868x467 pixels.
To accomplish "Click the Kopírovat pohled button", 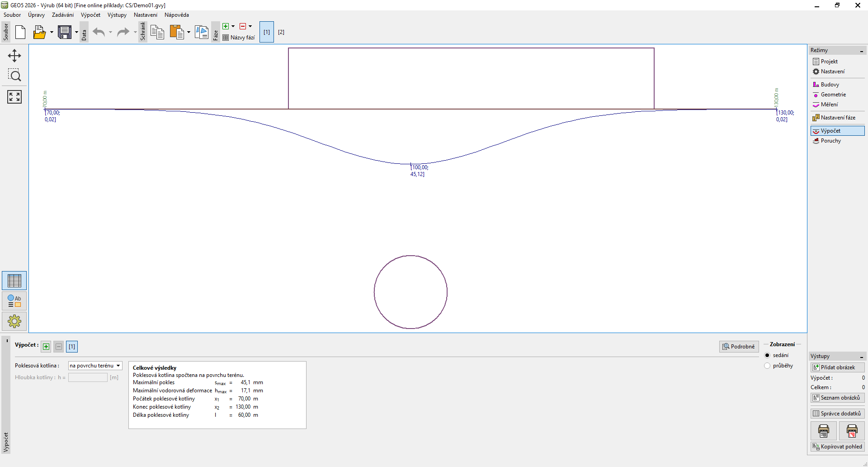I will click(x=837, y=447).
